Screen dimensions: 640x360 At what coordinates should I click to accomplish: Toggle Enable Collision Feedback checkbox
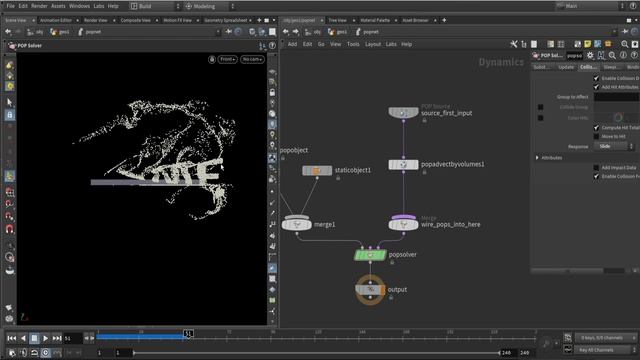point(596,176)
